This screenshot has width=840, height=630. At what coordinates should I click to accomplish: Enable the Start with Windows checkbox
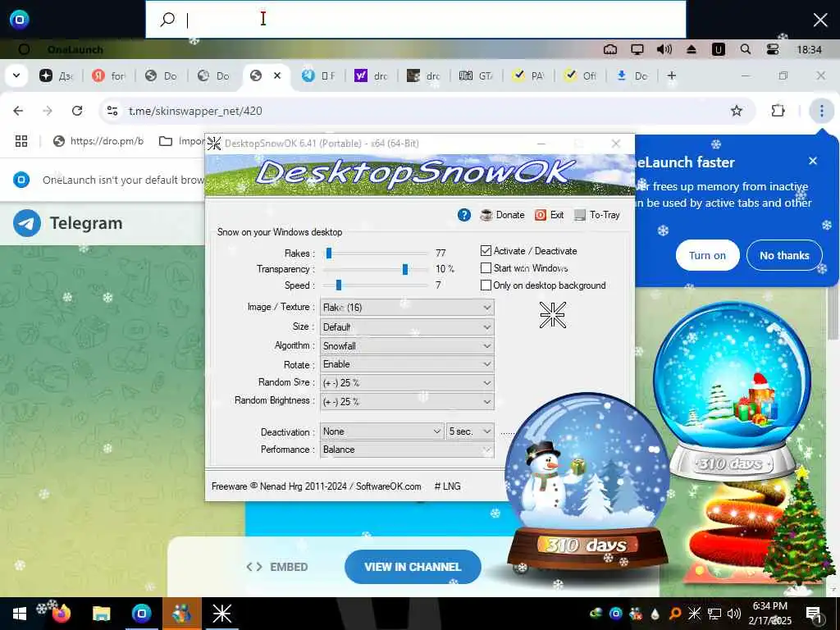click(x=486, y=268)
